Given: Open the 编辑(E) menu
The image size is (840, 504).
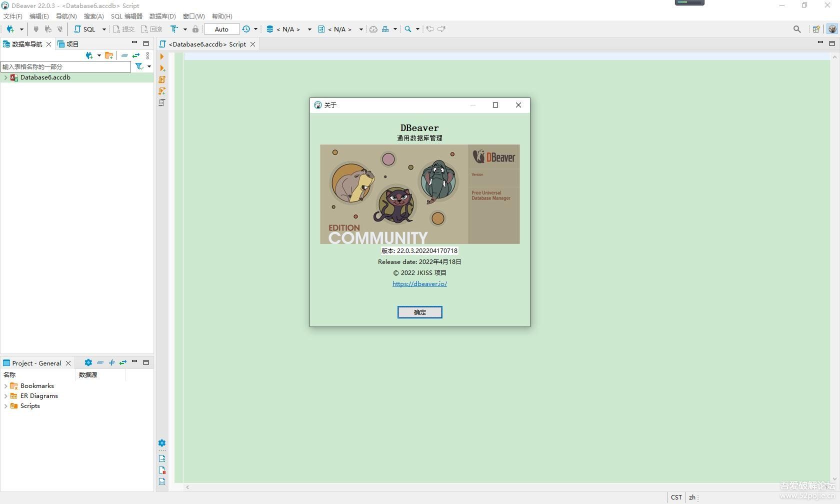Looking at the screenshot, I should (x=39, y=16).
